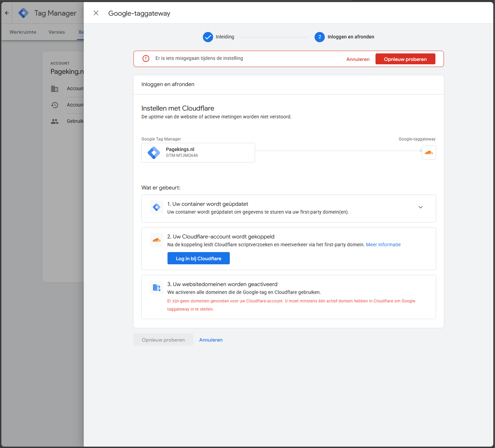Click the Inleiding step checkmark icon
Image resolution: width=495 pixels, height=448 pixels.
click(x=208, y=37)
